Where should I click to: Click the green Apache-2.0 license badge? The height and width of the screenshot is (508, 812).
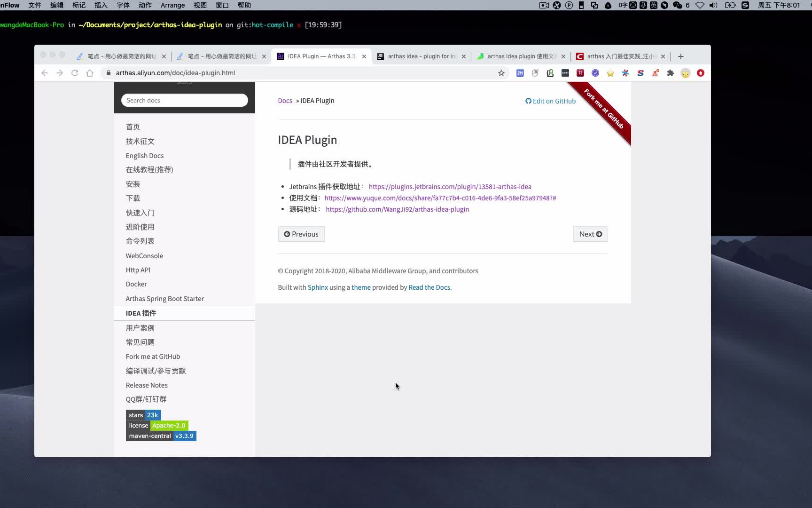click(x=169, y=425)
